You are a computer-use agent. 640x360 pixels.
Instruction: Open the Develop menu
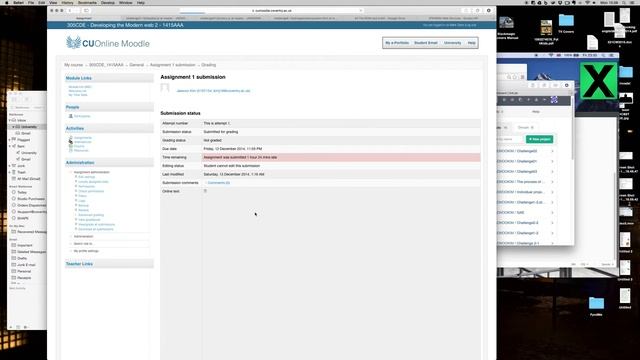pos(108,2)
